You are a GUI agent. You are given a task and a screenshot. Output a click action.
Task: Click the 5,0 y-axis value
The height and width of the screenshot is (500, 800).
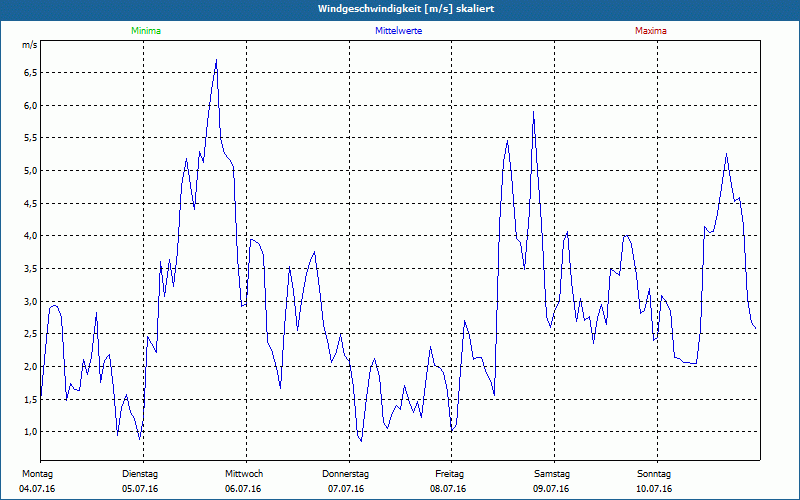(31, 170)
